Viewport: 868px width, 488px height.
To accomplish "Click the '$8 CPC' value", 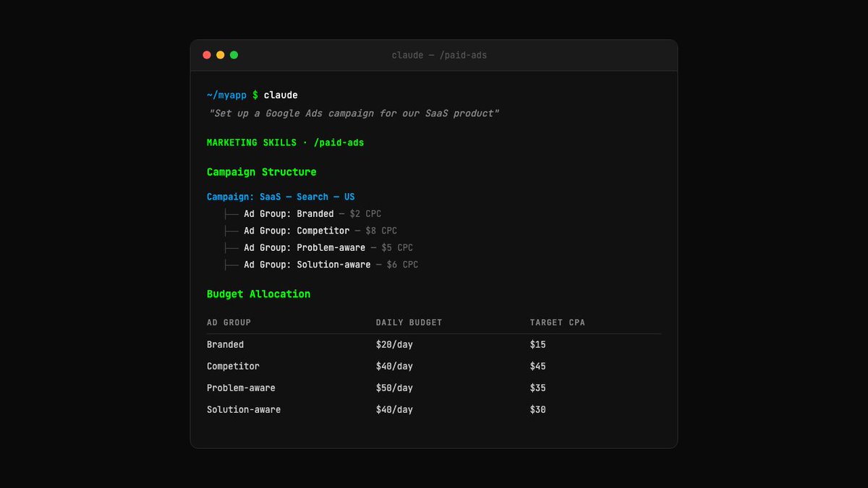I will (x=381, y=231).
